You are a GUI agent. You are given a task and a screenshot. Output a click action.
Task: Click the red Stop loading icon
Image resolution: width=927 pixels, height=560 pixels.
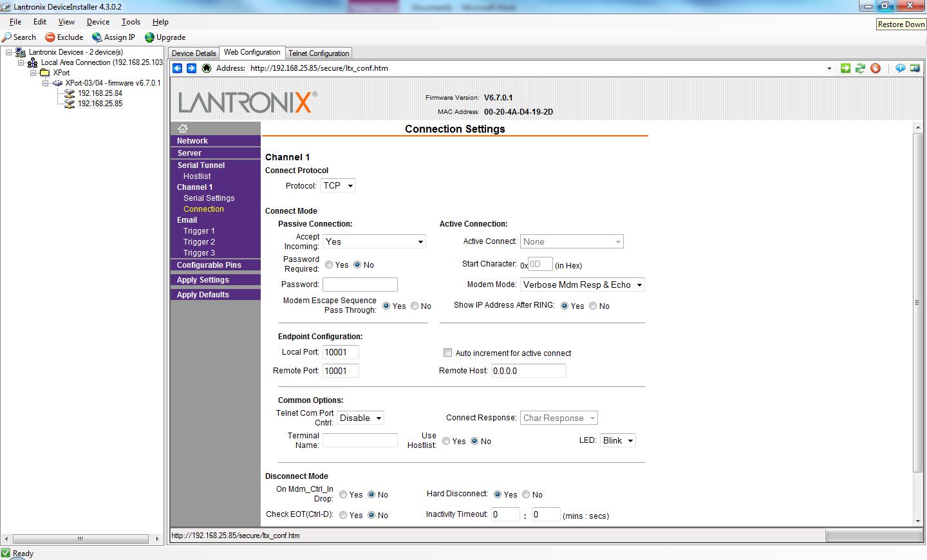tap(876, 68)
